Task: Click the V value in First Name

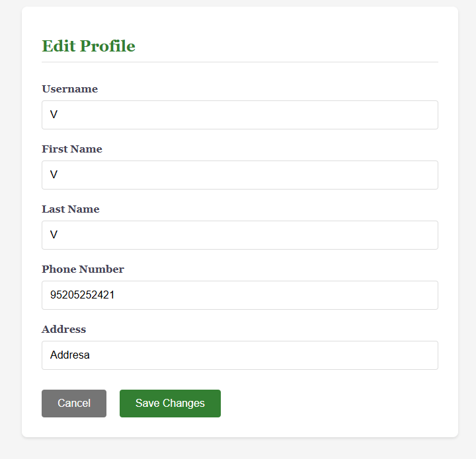Action: (x=54, y=175)
